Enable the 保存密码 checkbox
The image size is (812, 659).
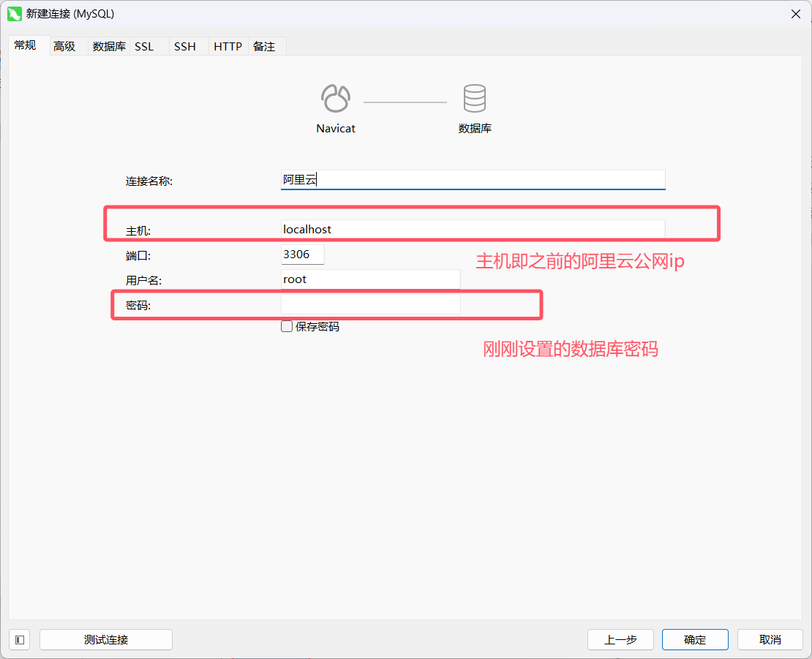click(x=287, y=327)
